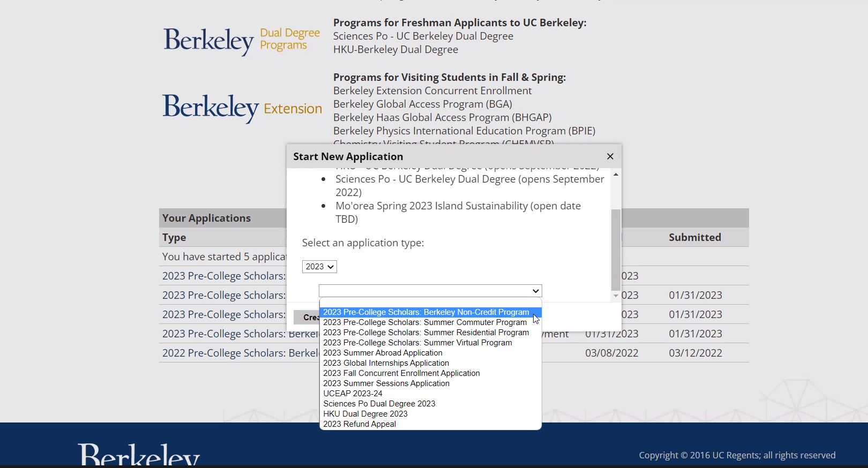The image size is (868, 468).
Task: Pick 2023 Summer Sessions Application option
Action: point(430,383)
